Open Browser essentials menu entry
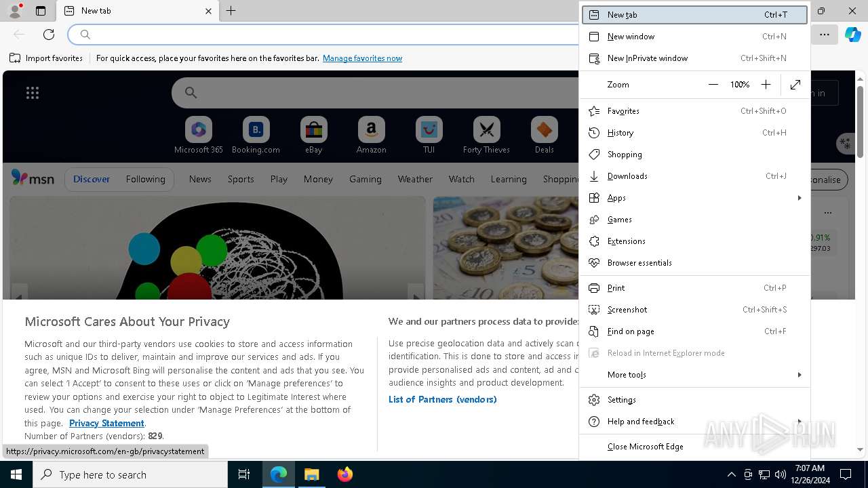868x488 pixels. [695, 263]
